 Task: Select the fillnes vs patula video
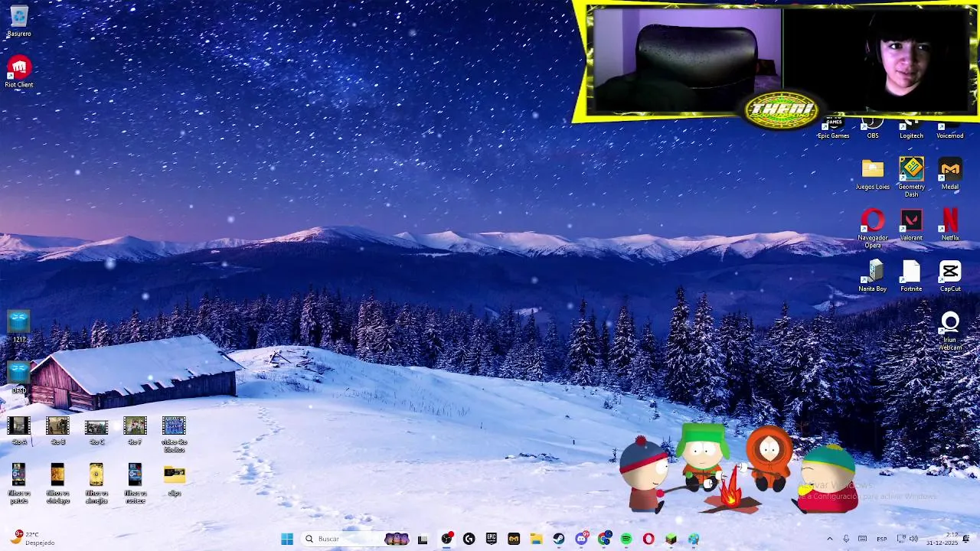[x=19, y=484]
